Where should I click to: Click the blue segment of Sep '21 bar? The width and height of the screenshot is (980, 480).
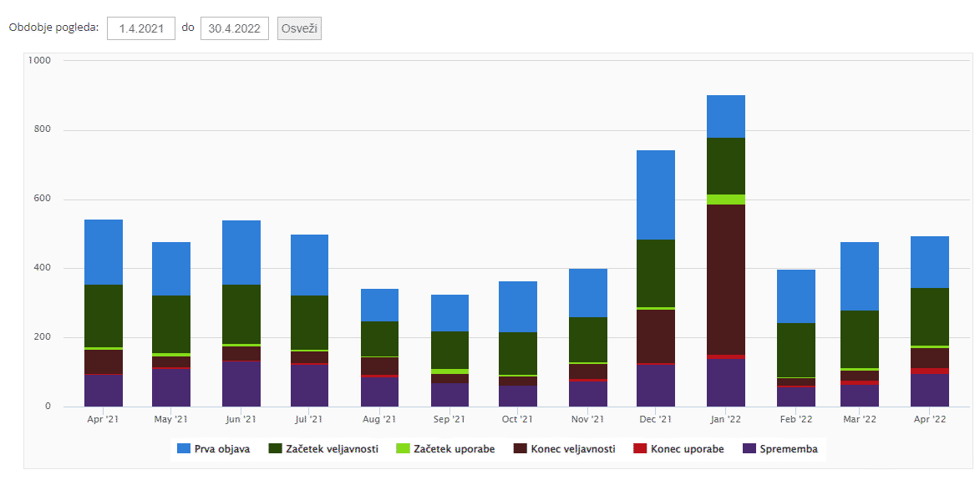point(449,313)
